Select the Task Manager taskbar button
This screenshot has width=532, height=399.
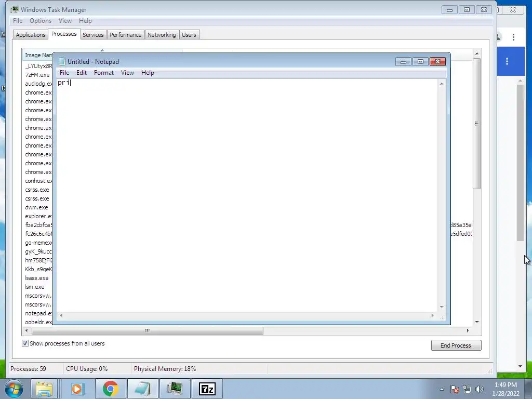[x=175, y=389]
